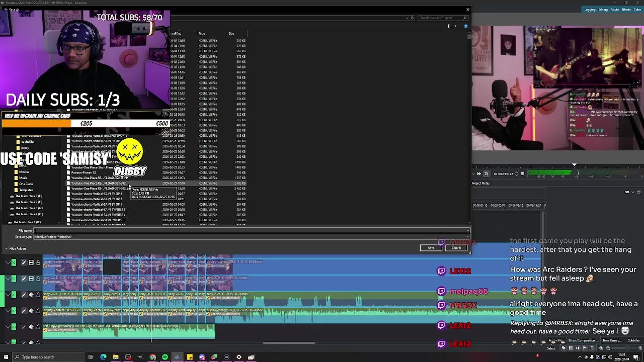Sort files by Size column
This screenshot has width=644, height=362.
click(231, 34)
